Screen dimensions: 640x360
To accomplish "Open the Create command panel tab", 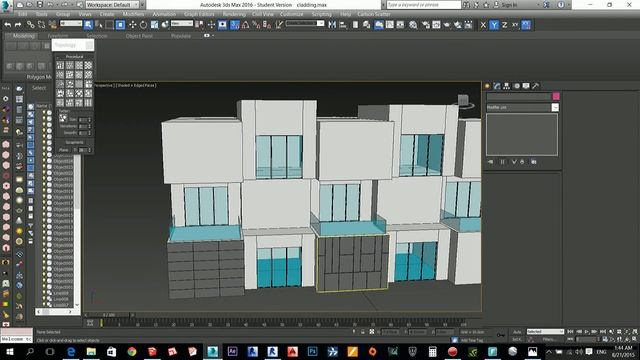I will 487,86.
